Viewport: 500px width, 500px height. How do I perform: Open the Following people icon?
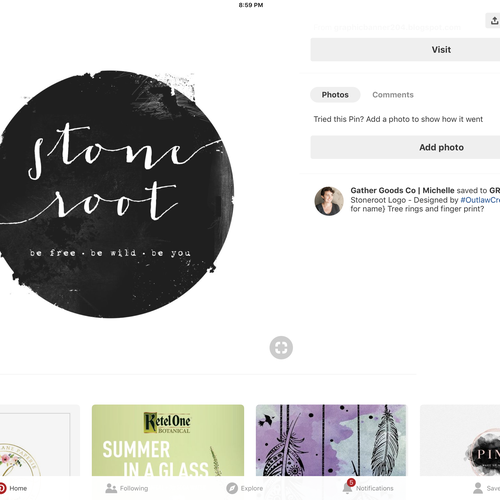pos(111,488)
